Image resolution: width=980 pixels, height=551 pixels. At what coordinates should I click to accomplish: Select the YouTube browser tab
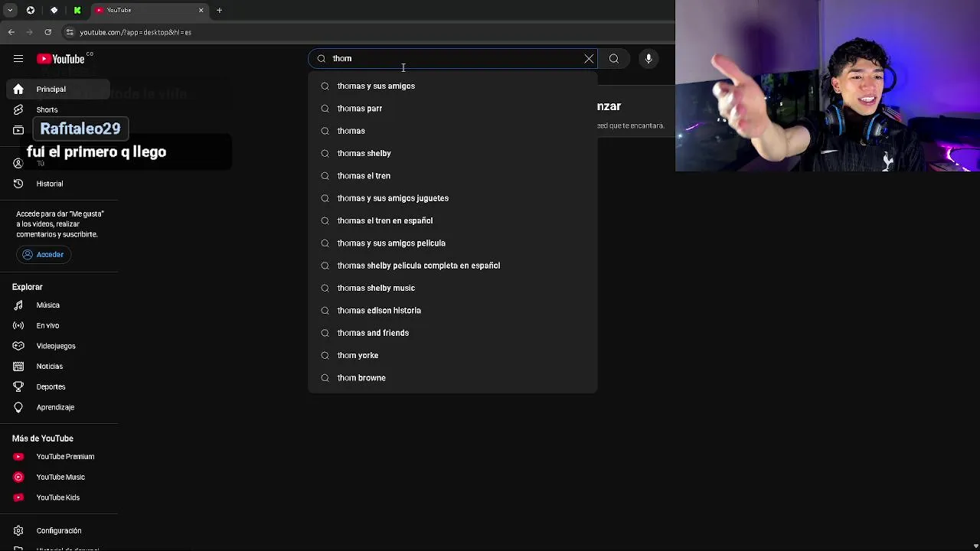149,10
